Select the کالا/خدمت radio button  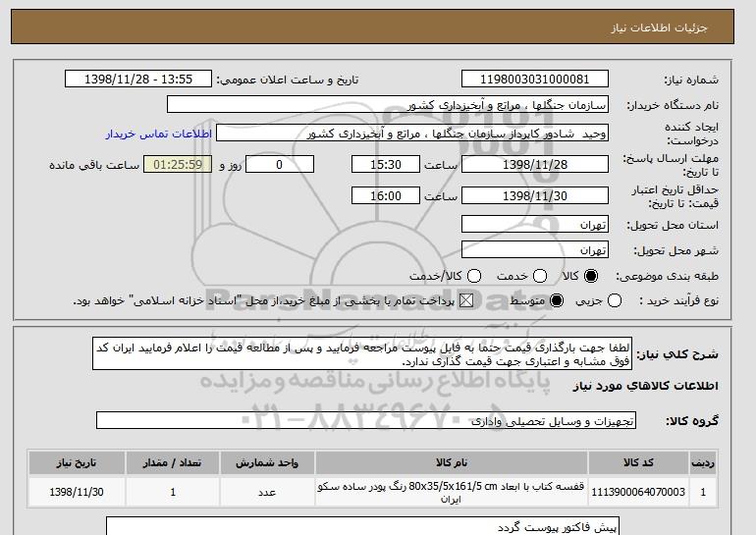474,276
